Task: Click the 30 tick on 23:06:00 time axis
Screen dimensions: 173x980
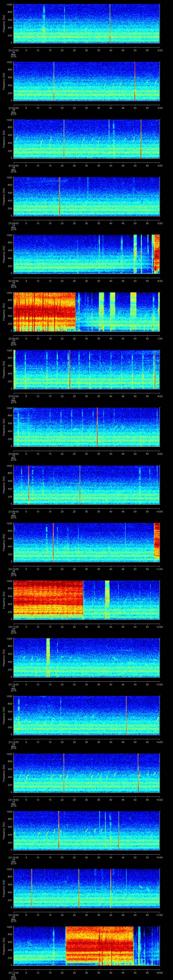Action: tap(87, 339)
